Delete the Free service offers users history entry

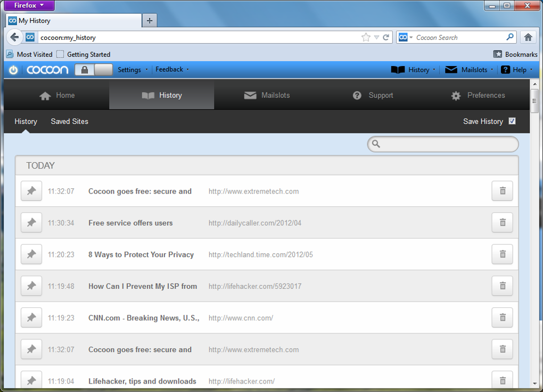coord(502,222)
